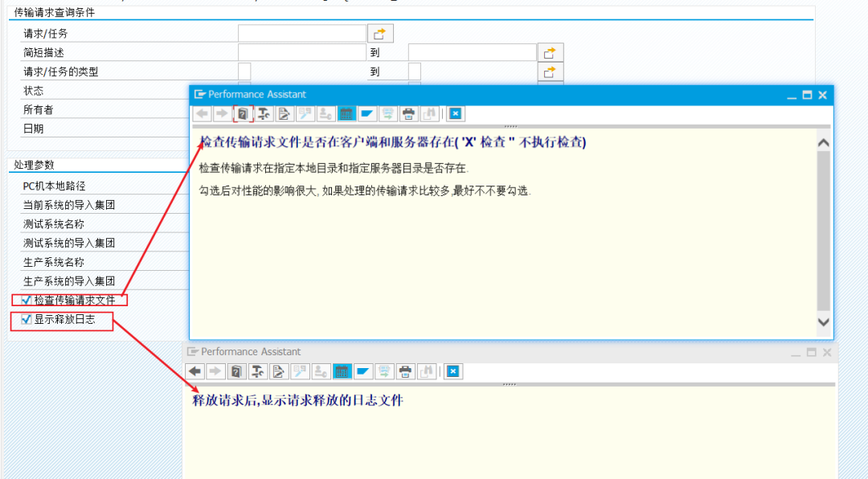Open multiple selection button for 请求/任务
The height and width of the screenshot is (479, 868).
tap(380, 34)
